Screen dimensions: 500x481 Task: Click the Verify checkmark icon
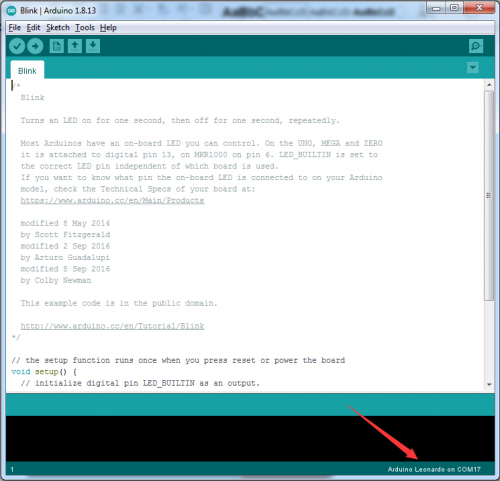17,46
